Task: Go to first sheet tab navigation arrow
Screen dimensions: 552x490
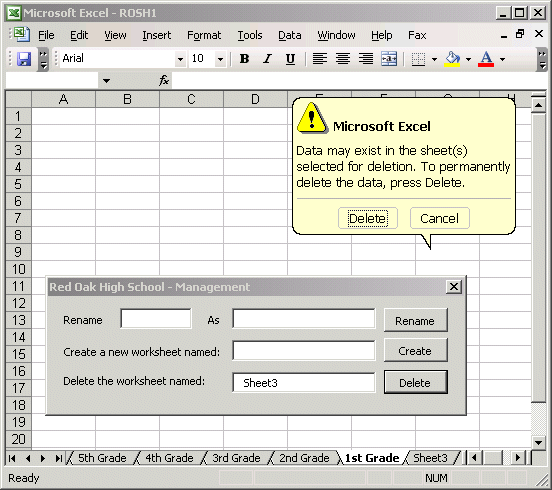Action: [12, 458]
